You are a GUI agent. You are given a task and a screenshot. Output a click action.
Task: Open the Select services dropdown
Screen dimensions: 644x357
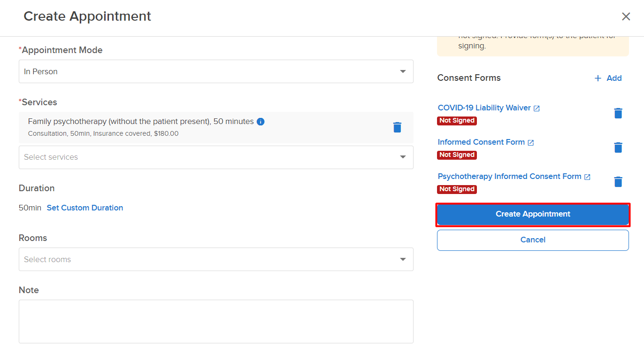[x=216, y=157]
